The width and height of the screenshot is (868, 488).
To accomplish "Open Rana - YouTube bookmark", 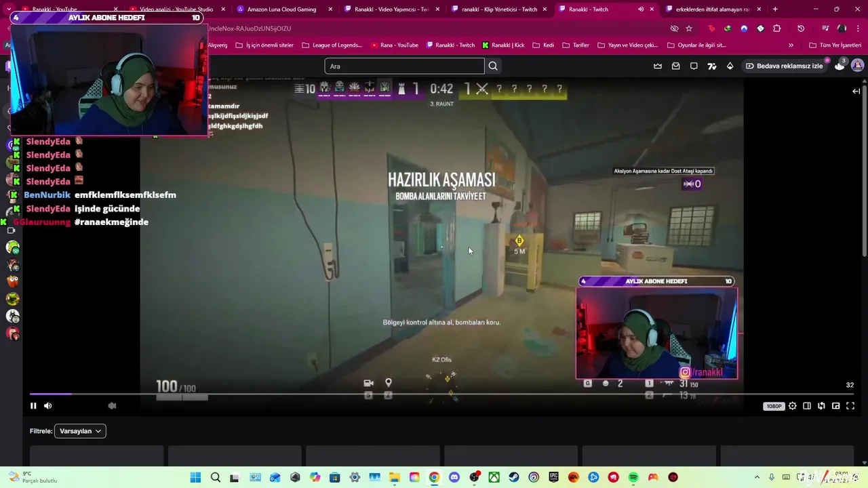I will pyautogui.click(x=394, y=45).
